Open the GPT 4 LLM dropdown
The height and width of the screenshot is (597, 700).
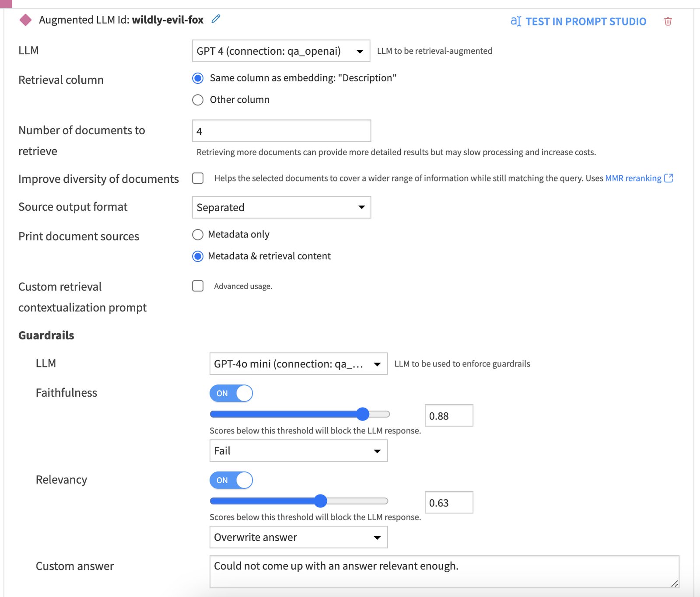280,51
